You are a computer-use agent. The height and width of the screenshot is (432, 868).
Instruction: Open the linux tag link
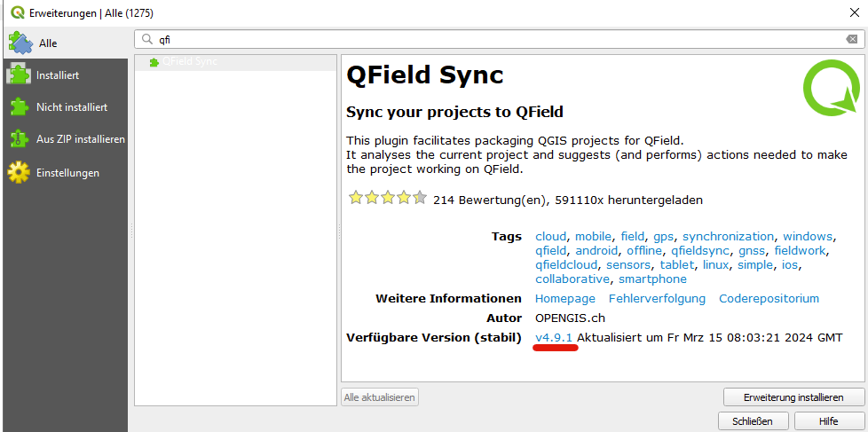(715, 265)
